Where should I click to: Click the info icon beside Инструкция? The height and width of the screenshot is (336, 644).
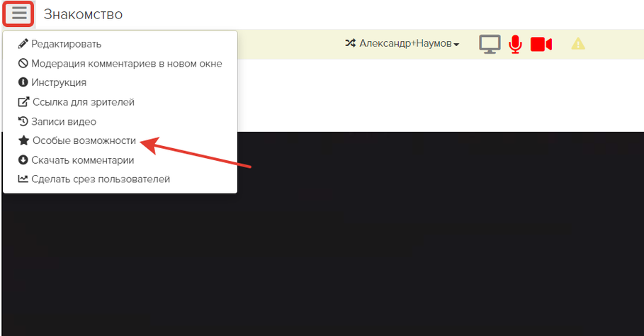(23, 82)
